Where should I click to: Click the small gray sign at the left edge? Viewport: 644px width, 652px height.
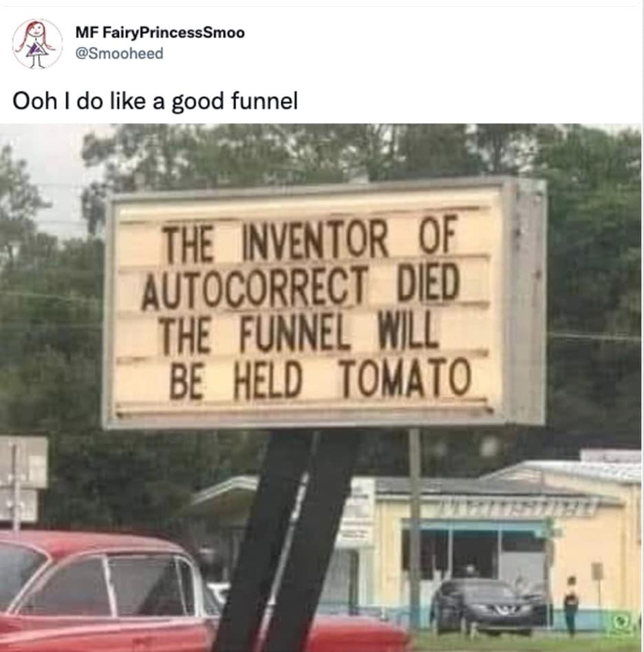click(23, 478)
